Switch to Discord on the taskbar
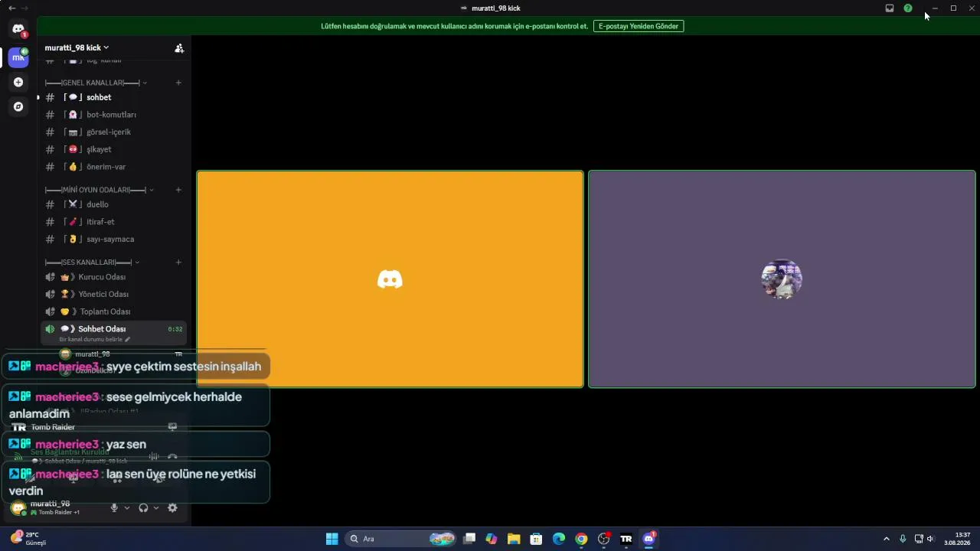Image resolution: width=980 pixels, height=551 pixels. pyautogui.click(x=649, y=539)
